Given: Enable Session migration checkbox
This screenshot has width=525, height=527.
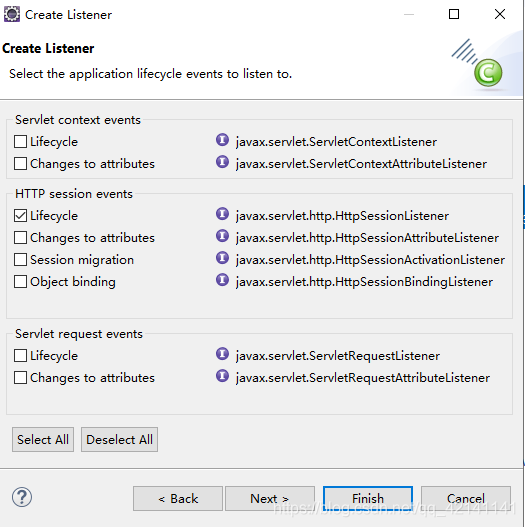Looking at the screenshot, I should point(21,259).
